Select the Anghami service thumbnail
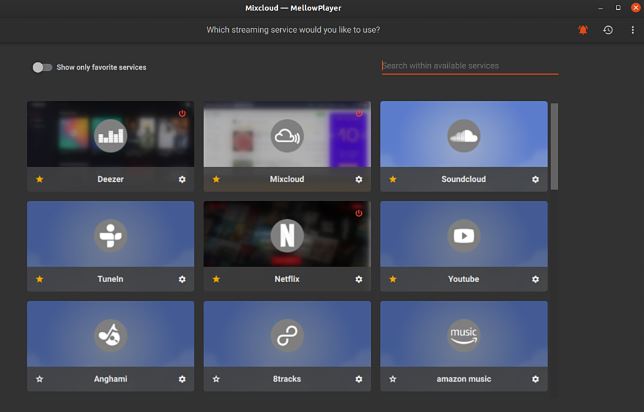644x412 pixels. pos(110,334)
